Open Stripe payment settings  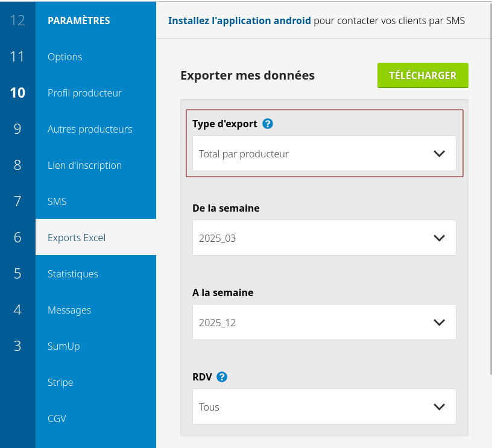(x=60, y=382)
